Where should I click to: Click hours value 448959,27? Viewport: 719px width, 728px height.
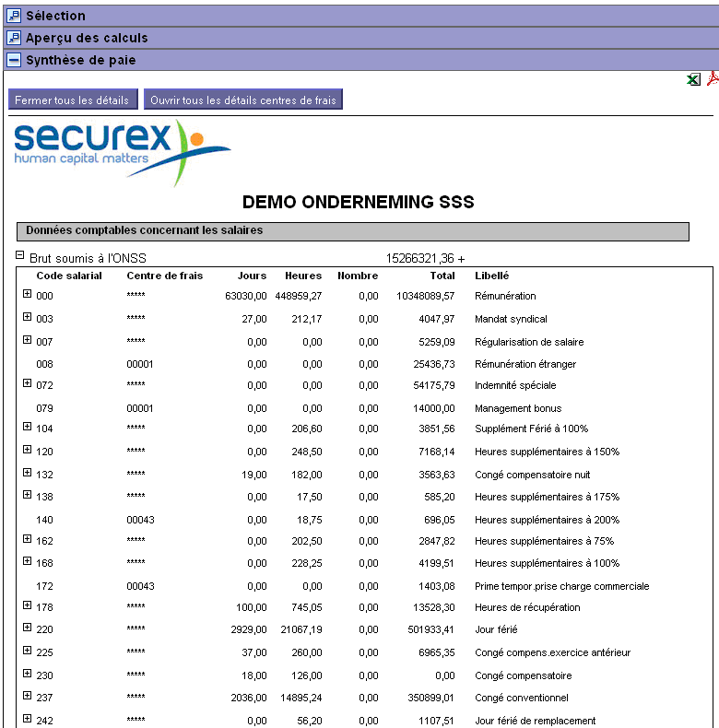[x=299, y=296]
